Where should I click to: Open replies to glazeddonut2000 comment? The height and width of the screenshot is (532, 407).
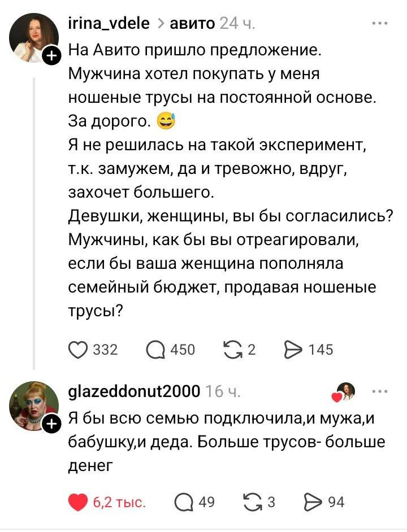coord(183,501)
